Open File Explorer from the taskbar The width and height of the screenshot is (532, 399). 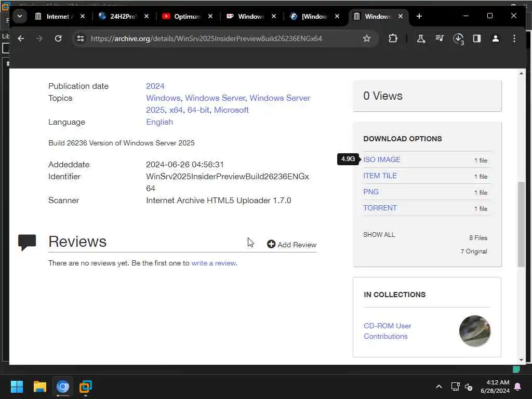[39, 387]
